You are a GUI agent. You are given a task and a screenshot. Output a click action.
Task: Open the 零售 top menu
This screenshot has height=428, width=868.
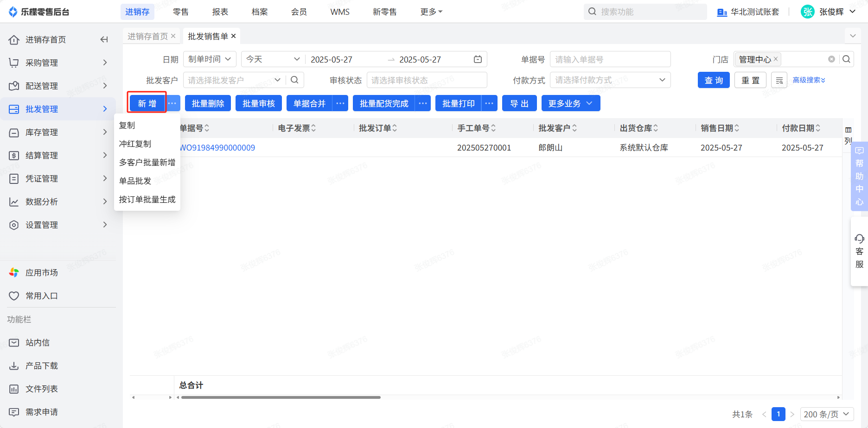click(x=181, y=12)
